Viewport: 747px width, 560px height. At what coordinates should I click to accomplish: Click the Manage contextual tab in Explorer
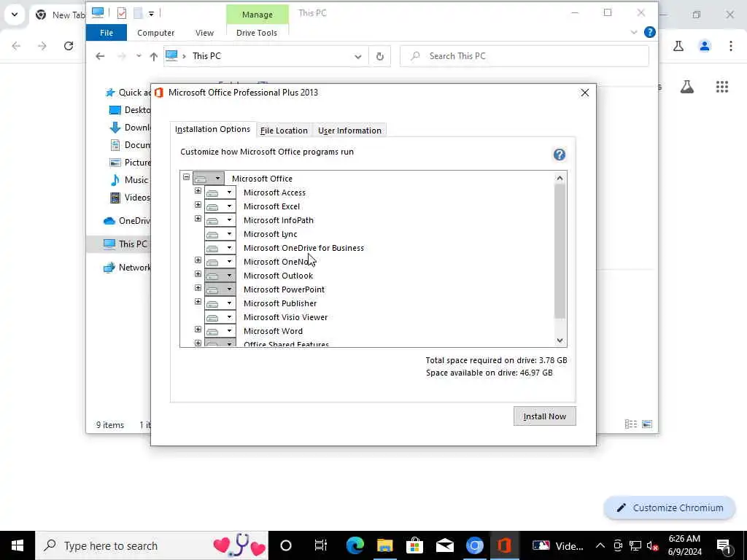[258, 15]
